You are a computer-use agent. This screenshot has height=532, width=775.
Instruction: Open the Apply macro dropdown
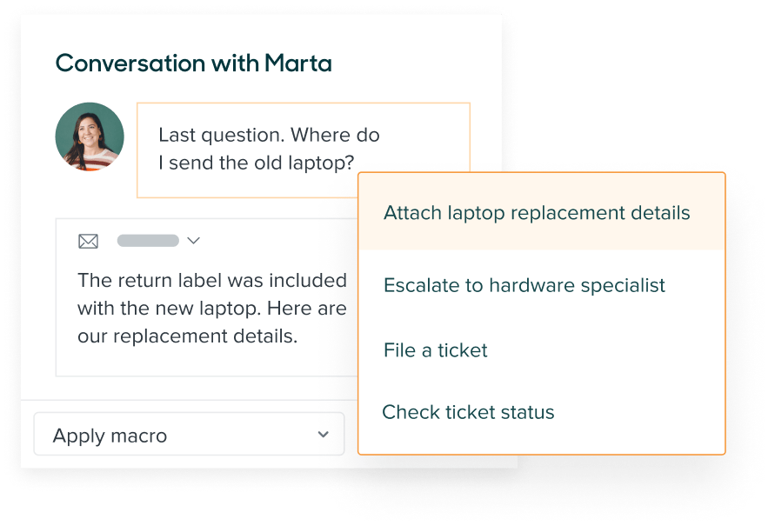[x=189, y=435]
